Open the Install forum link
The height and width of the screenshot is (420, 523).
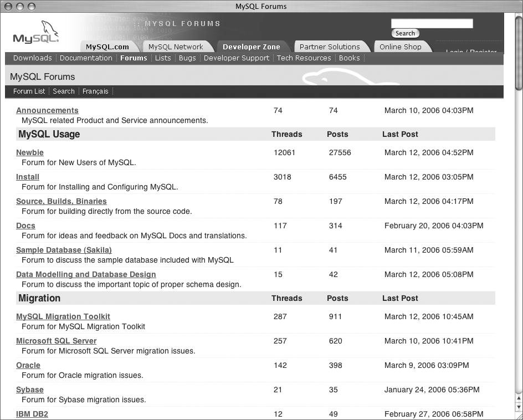tap(28, 177)
